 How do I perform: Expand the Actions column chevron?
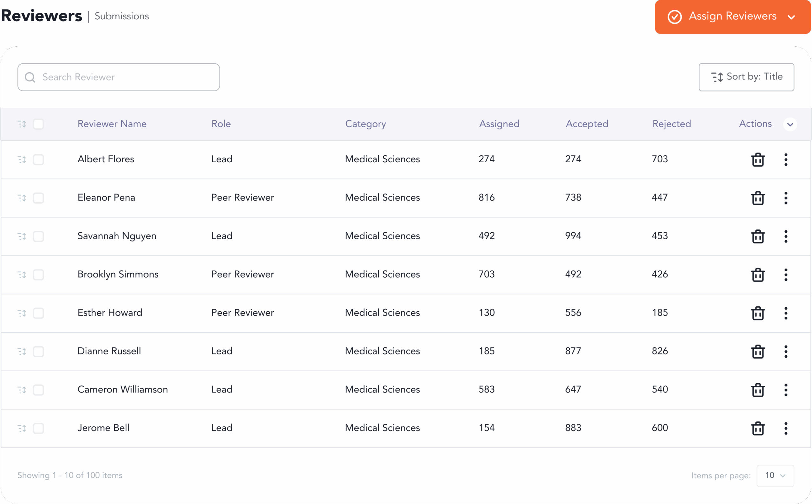[790, 124]
